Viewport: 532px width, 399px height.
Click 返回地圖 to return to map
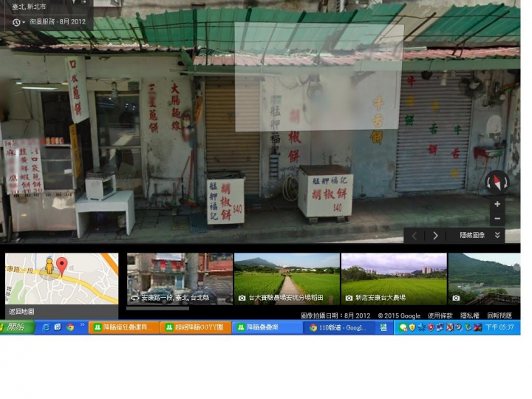21,311
